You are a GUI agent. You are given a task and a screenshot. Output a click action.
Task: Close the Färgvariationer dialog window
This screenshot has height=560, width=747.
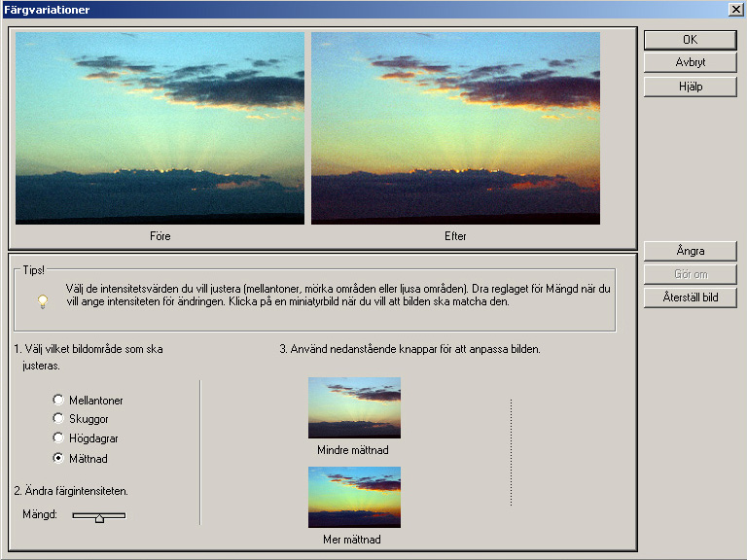(x=735, y=10)
